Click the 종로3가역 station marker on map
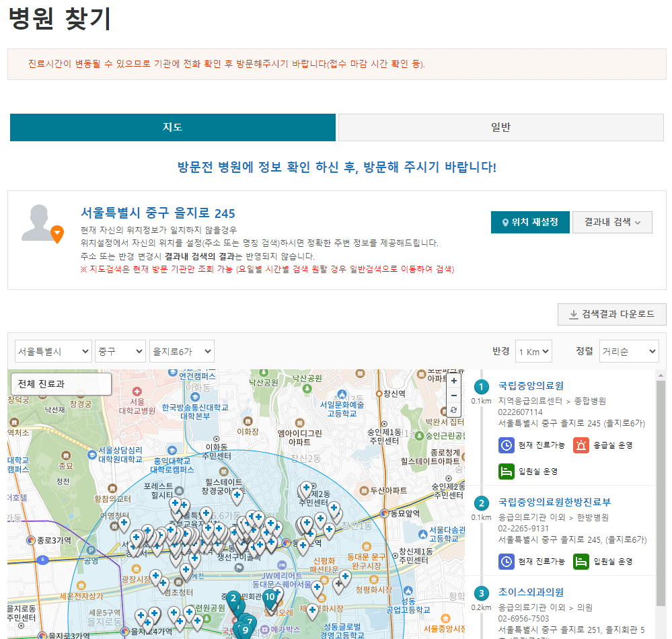This screenshot has height=639, width=672. coord(31,540)
